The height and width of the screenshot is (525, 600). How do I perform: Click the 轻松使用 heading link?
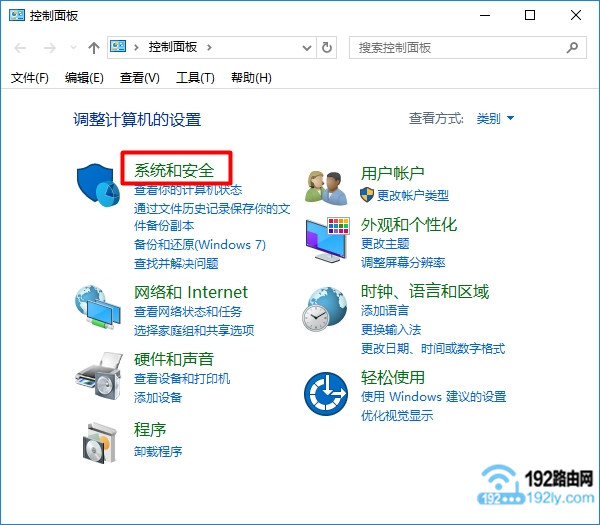(393, 378)
